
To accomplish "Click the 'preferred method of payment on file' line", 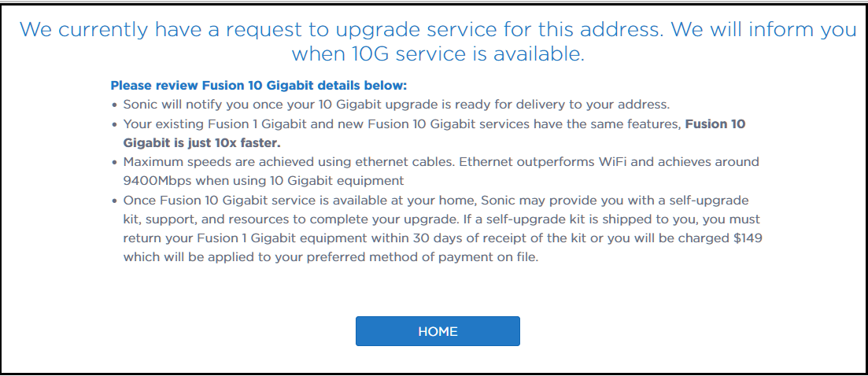I will (x=331, y=257).
